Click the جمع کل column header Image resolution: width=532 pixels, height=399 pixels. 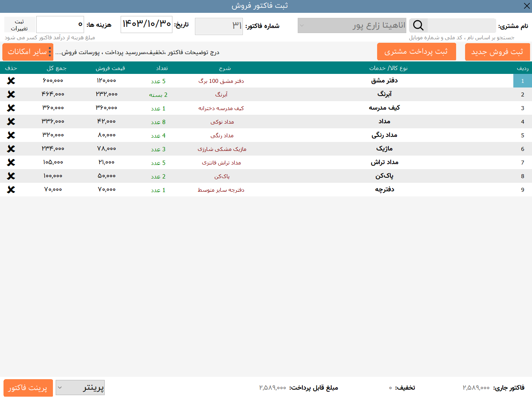click(x=56, y=68)
